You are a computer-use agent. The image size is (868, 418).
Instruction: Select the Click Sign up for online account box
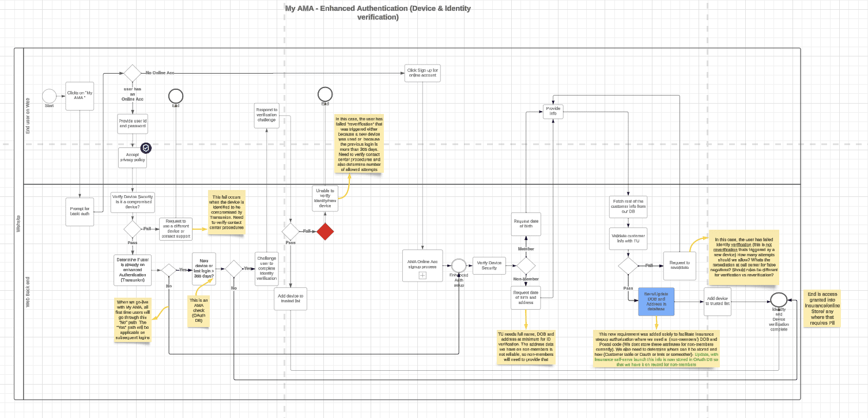tap(423, 73)
